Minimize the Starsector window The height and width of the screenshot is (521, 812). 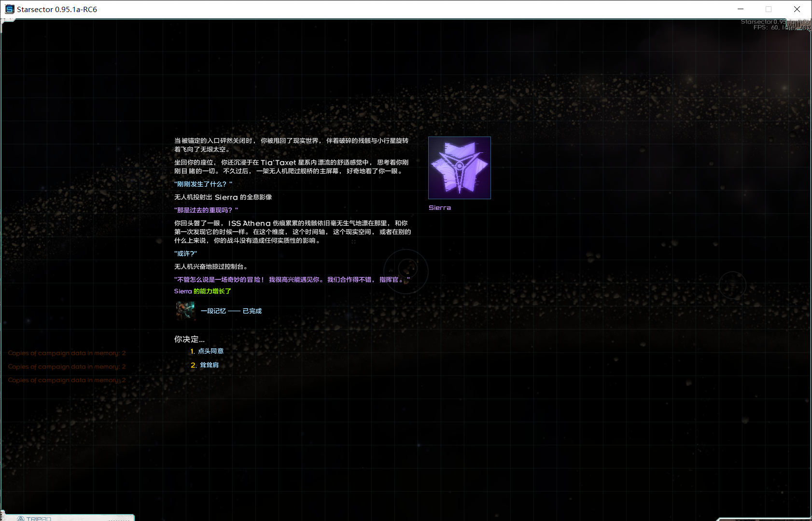coord(741,9)
